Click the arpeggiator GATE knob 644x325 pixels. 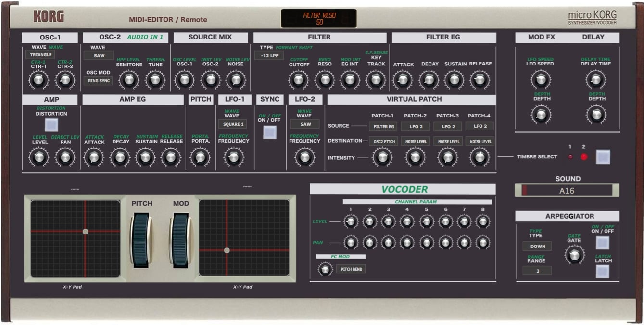[x=574, y=255]
